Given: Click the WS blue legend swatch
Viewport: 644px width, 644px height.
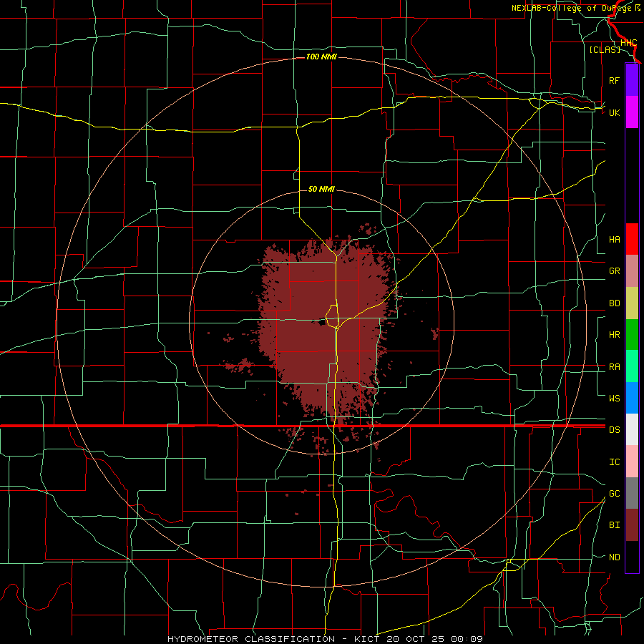Looking at the screenshot, I should coord(632,398).
